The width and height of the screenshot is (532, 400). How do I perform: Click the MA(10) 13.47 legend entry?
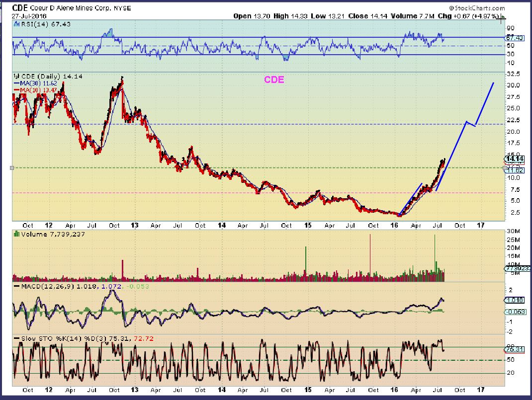[x=35, y=90]
